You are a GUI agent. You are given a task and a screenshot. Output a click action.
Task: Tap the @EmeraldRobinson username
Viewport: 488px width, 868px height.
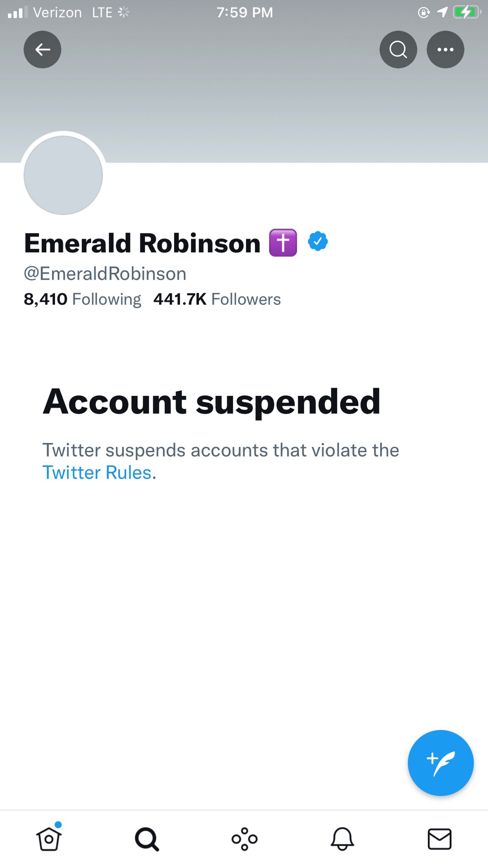105,273
